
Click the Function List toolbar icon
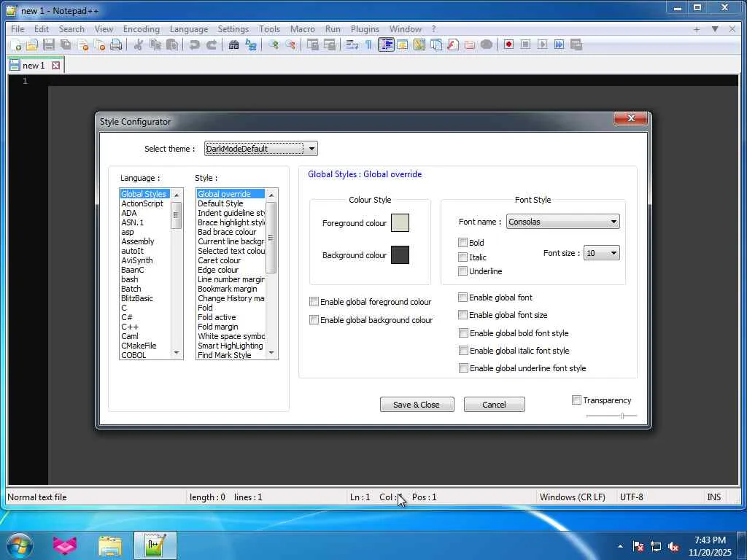452,44
